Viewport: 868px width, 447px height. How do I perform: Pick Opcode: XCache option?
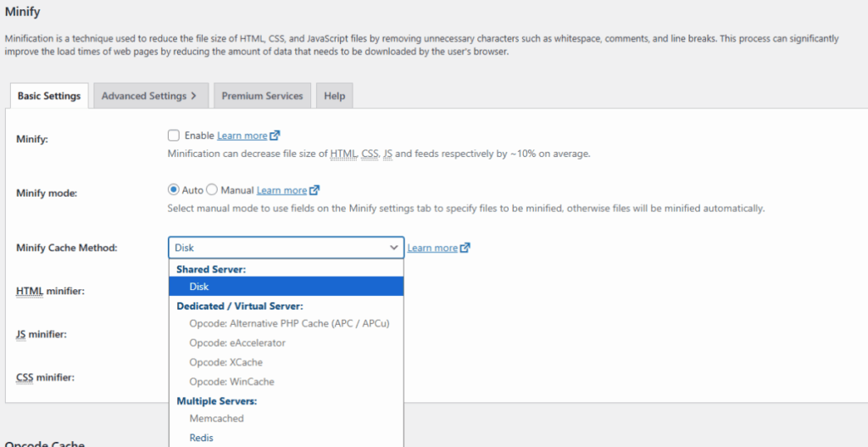coord(225,362)
